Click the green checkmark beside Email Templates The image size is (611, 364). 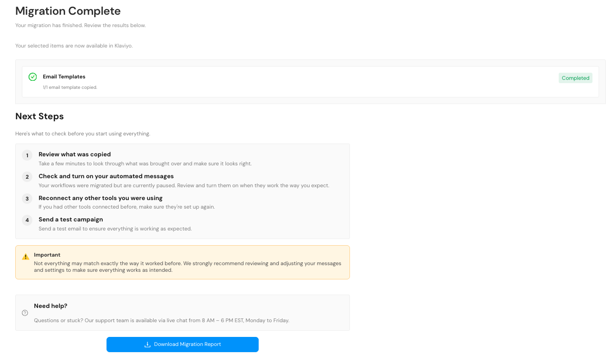click(x=32, y=77)
